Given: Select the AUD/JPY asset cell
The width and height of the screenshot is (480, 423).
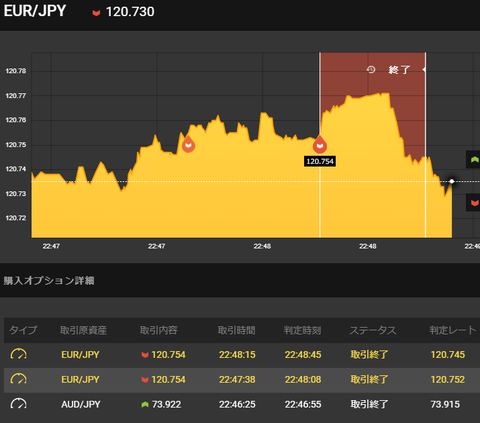Looking at the screenshot, I should pyautogui.click(x=81, y=404).
